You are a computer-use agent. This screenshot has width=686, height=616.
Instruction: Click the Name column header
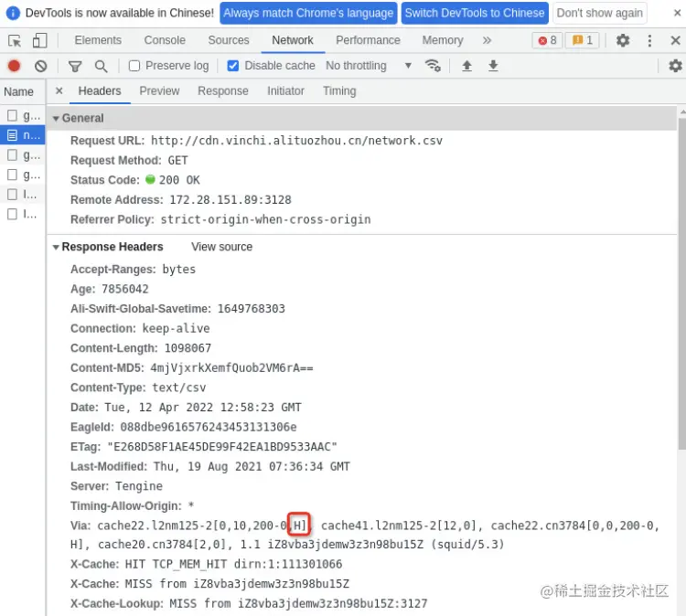pos(19,91)
